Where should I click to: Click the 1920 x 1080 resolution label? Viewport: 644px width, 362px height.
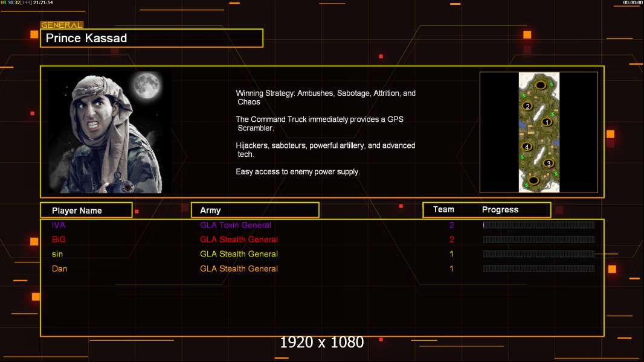pyautogui.click(x=322, y=342)
